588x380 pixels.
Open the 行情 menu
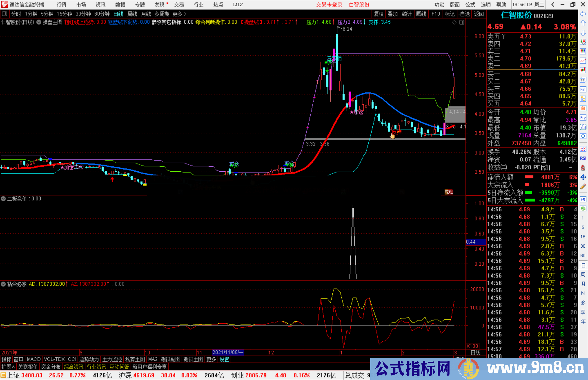point(61,5)
